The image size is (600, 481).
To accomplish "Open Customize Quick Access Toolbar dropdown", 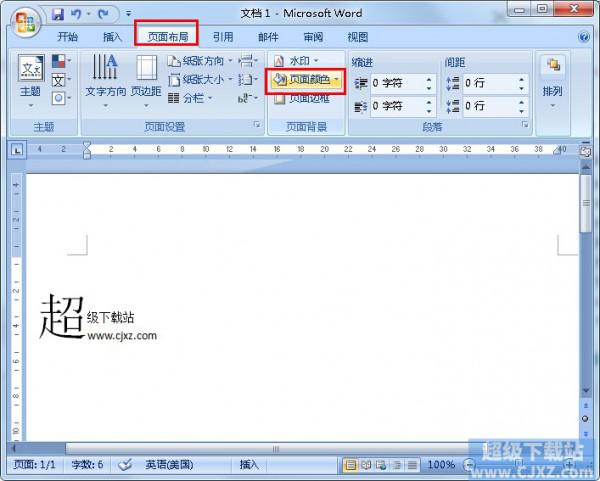I will 129,14.
